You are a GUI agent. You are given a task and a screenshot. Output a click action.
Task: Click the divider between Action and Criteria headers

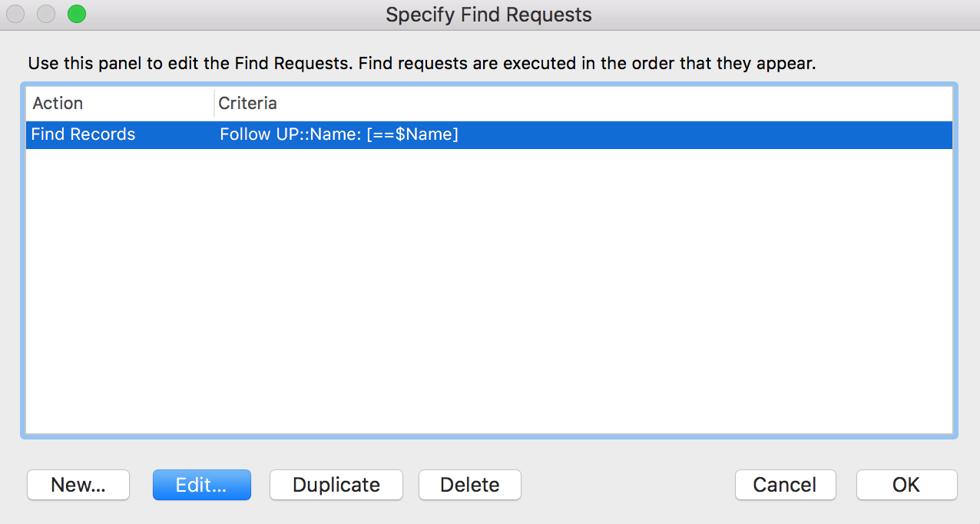(214, 103)
